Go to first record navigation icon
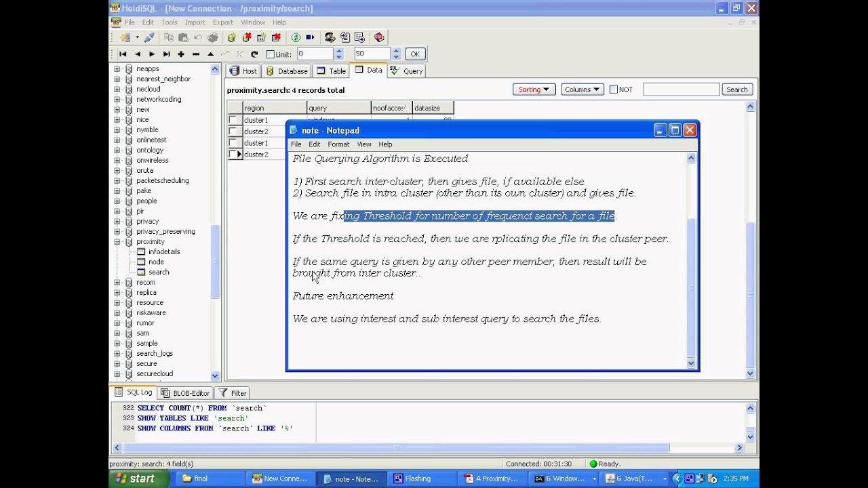Viewport: 868px width, 488px height. (123, 54)
